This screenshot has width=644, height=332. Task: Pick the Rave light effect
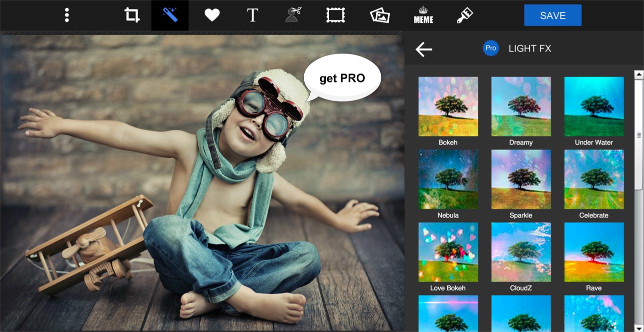(594, 252)
